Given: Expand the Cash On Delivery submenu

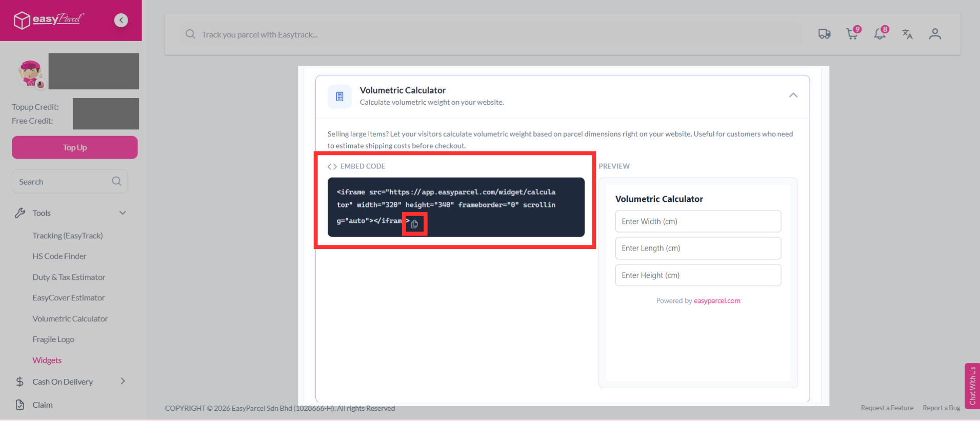Looking at the screenshot, I should click(x=123, y=381).
